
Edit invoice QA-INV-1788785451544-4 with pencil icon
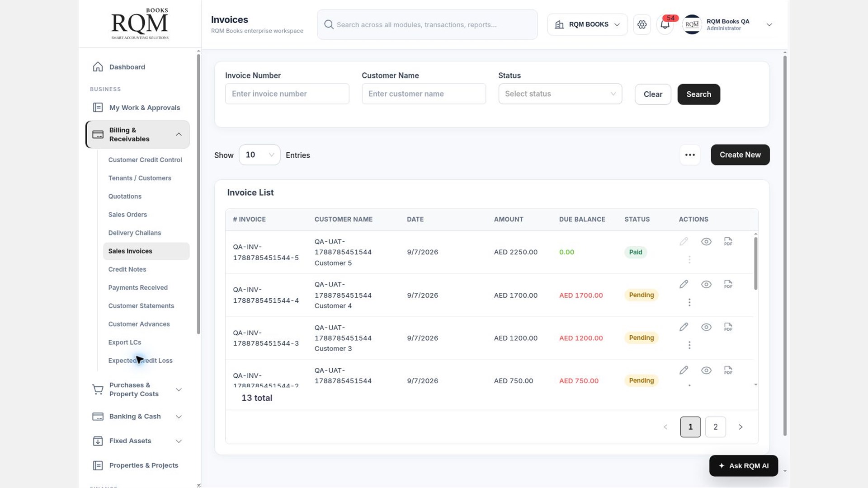point(684,284)
